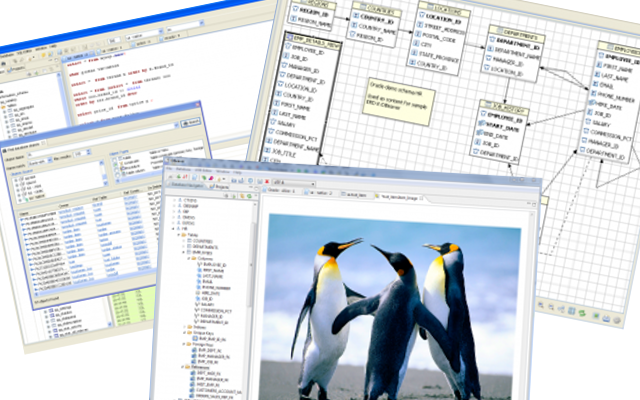
Task: Open the Window menu in DBeaver
Action: [223, 171]
